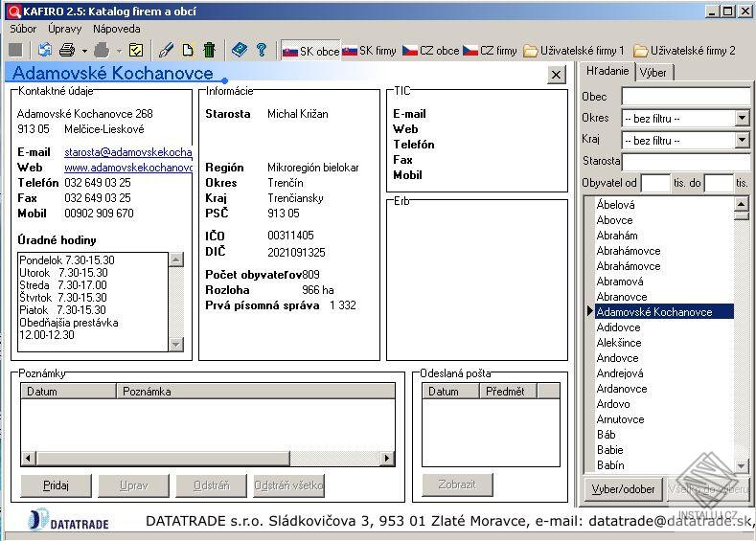This screenshot has width=756, height=541.
Task: Open the starosta e-mail address link
Action: [127, 152]
